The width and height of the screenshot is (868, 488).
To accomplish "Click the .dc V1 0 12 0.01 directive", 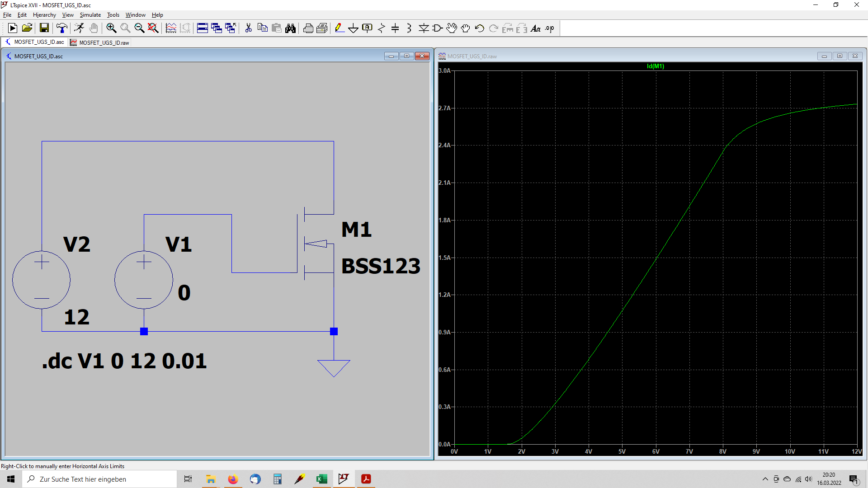I will (124, 361).
